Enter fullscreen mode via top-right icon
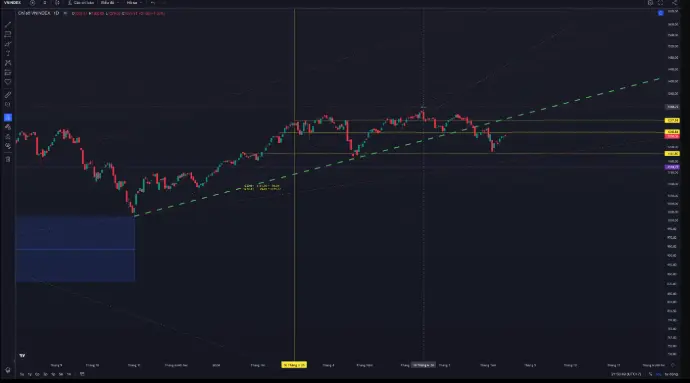This screenshot has width=690, height=383. pos(661,3)
